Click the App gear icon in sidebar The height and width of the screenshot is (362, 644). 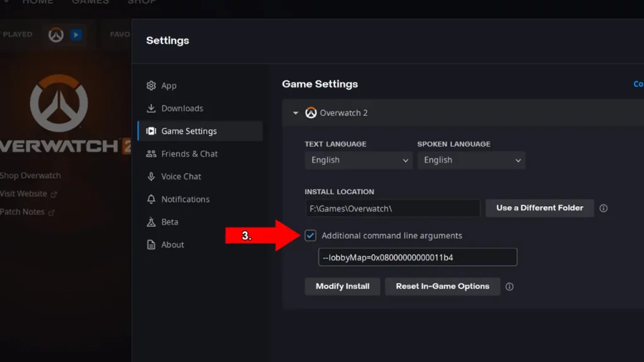tap(151, 85)
